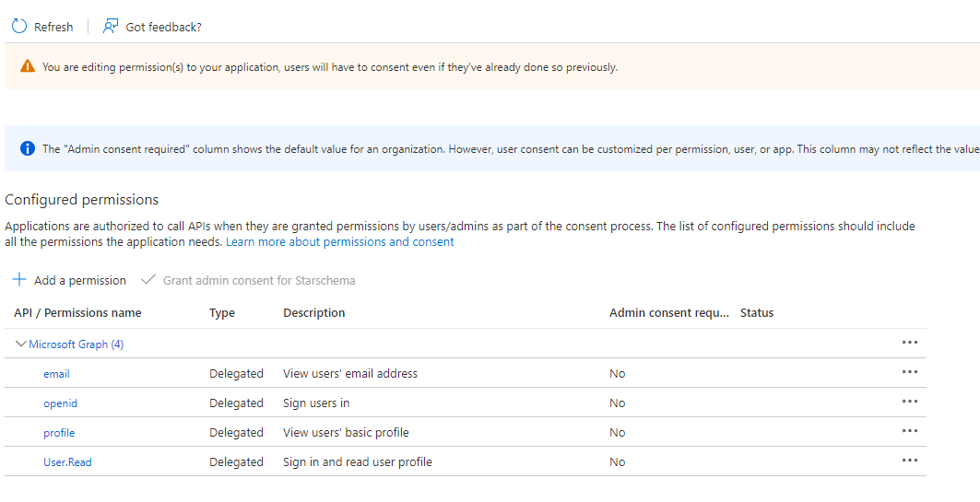Open the Learn more about permissions link
This screenshot has width=980, height=502.
tap(339, 242)
